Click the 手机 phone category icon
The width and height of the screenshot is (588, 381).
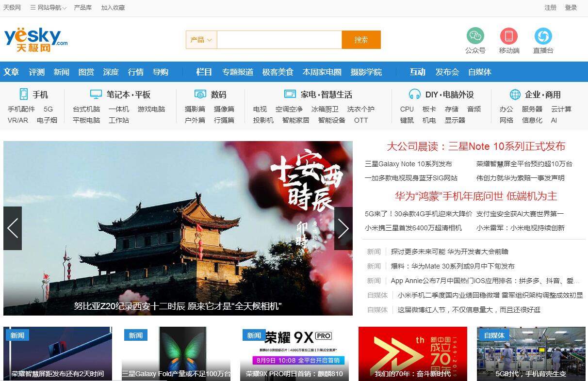[x=23, y=94]
